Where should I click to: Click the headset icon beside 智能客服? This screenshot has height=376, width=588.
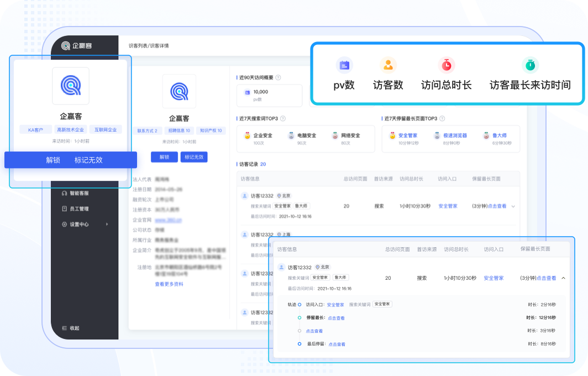pos(65,194)
